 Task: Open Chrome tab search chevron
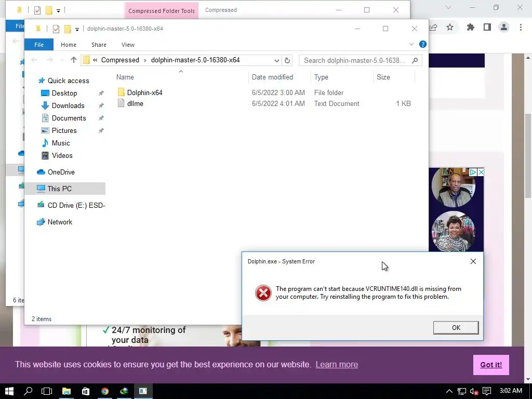(448, 7)
